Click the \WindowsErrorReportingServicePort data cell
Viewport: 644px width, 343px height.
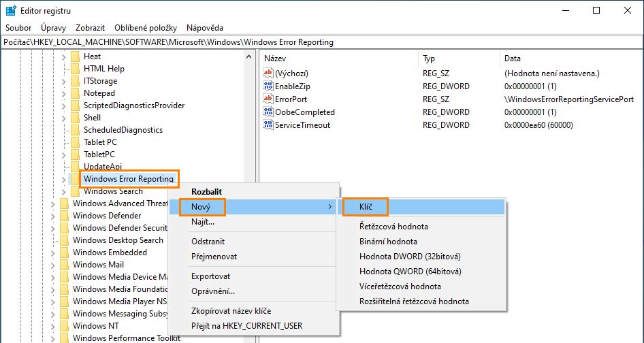click(569, 99)
